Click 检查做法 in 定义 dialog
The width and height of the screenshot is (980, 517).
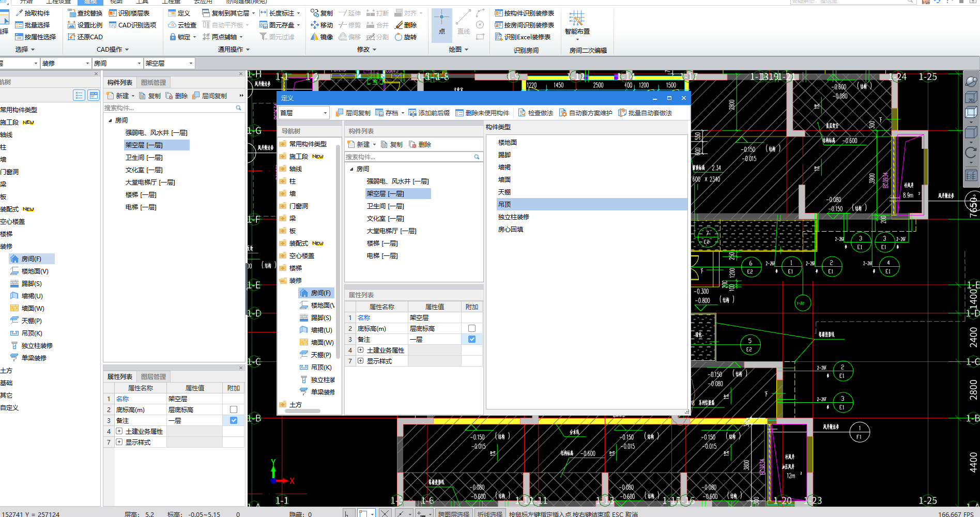click(x=535, y=113)
